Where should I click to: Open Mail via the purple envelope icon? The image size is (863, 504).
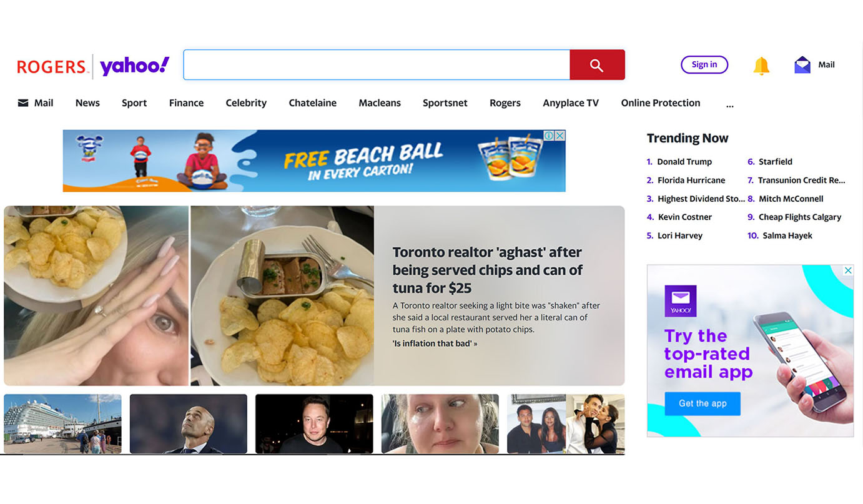(x=802, y=65)
